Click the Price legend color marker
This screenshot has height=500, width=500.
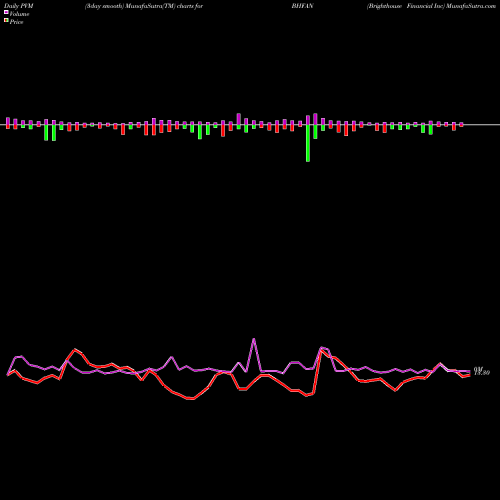coord(6,21)
